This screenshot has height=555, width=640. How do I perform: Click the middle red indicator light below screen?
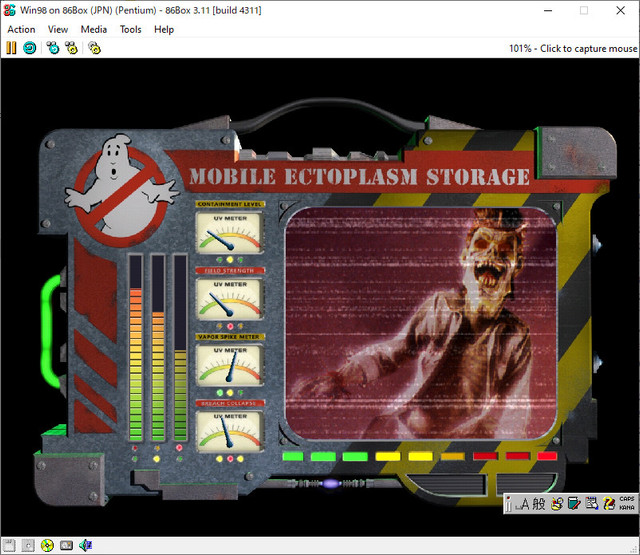[x=518, y=456]
